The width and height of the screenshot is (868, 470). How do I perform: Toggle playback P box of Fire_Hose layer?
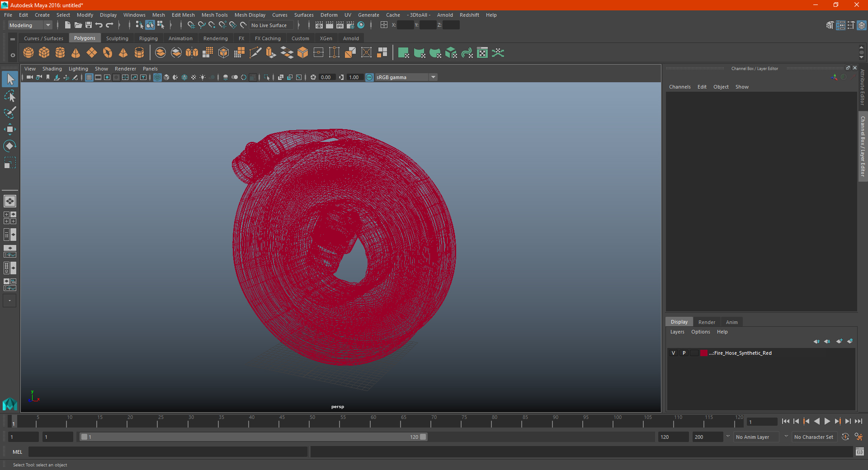coord(684,353)
